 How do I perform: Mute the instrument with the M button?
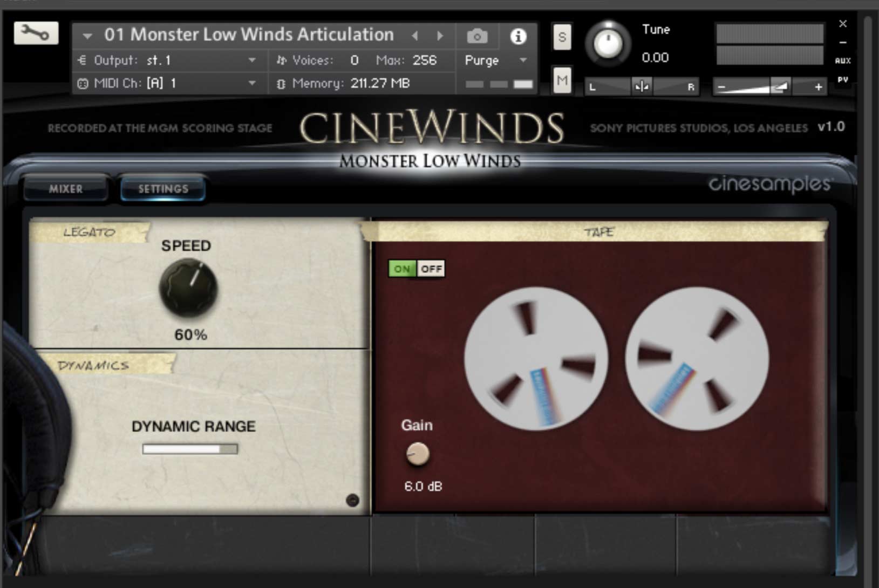click(562, 81)
